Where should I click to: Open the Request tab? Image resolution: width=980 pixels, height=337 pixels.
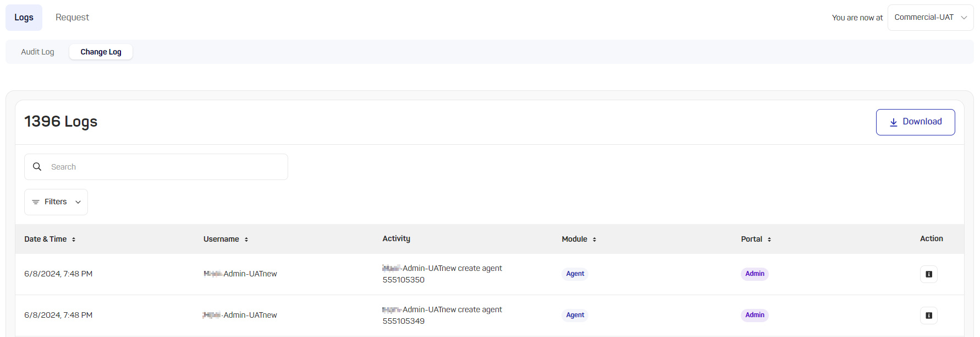72,18
